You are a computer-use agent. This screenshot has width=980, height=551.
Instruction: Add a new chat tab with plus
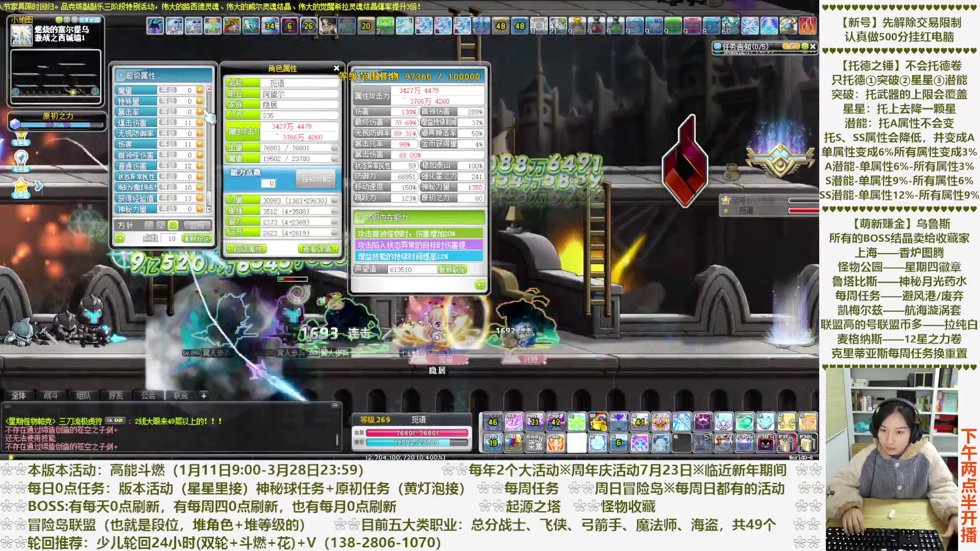[x=204, y=395]
